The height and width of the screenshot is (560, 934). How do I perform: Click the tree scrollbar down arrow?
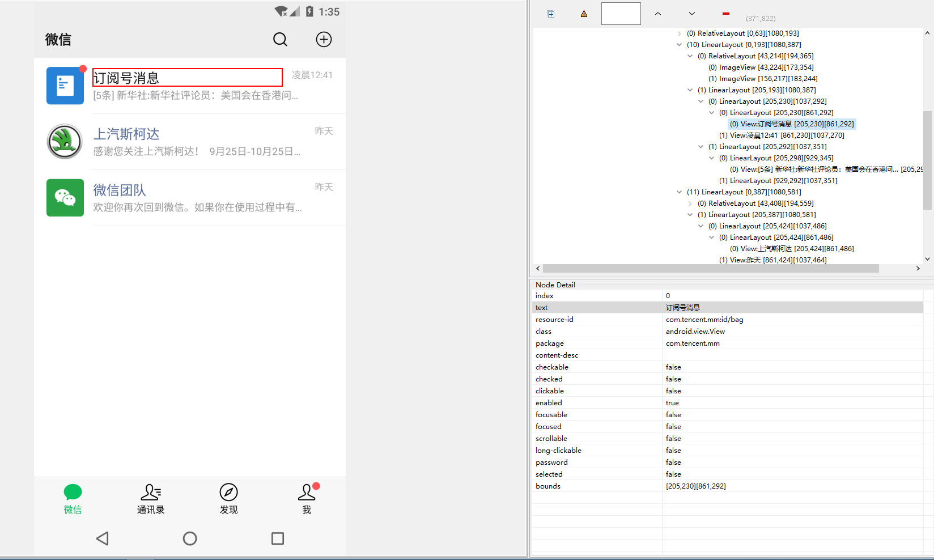[927, 259]
